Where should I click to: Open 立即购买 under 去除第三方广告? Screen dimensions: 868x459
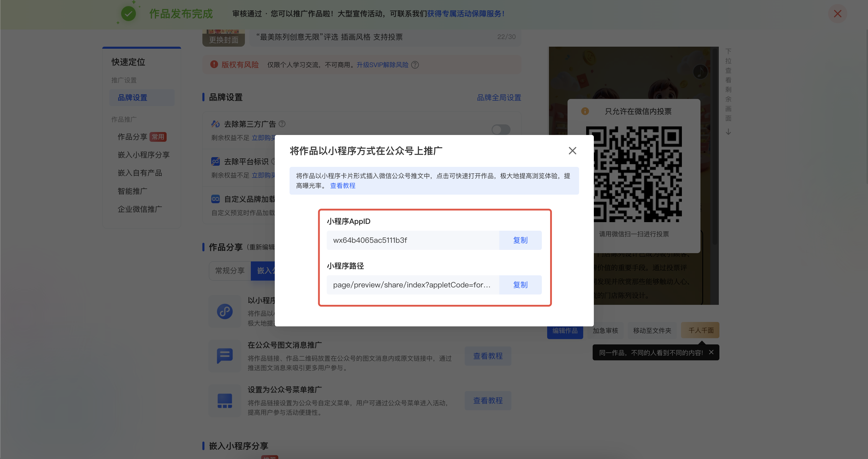pyautogui.click(x=264, y=138)
